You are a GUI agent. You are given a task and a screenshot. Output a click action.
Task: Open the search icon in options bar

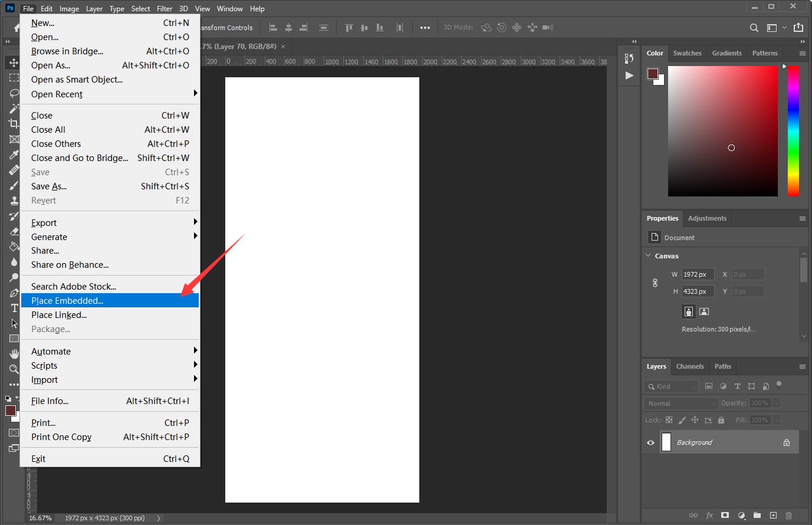click(754, 28)
